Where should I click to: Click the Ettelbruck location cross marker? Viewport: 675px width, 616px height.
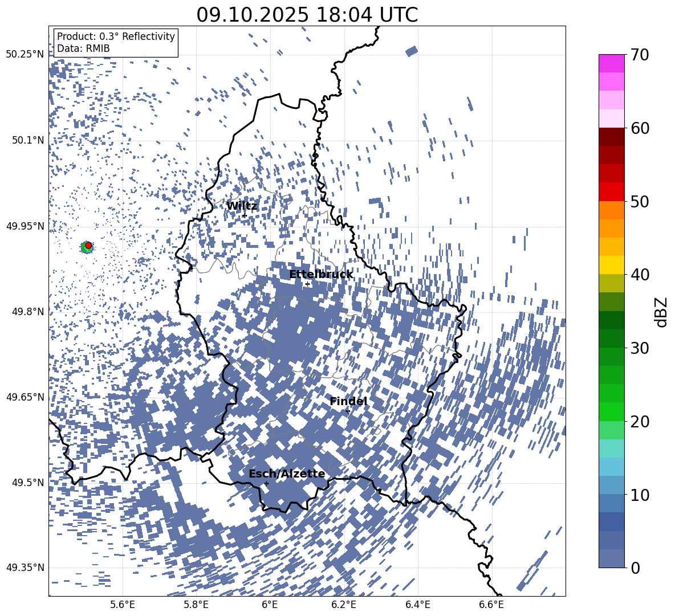307,284
